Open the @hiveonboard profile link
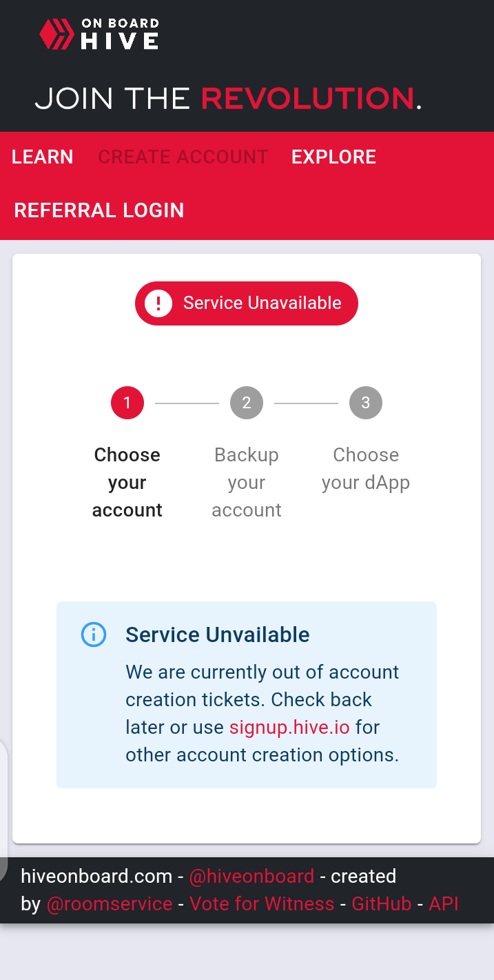Screen dimensions: 494x980 coord(251,877)
